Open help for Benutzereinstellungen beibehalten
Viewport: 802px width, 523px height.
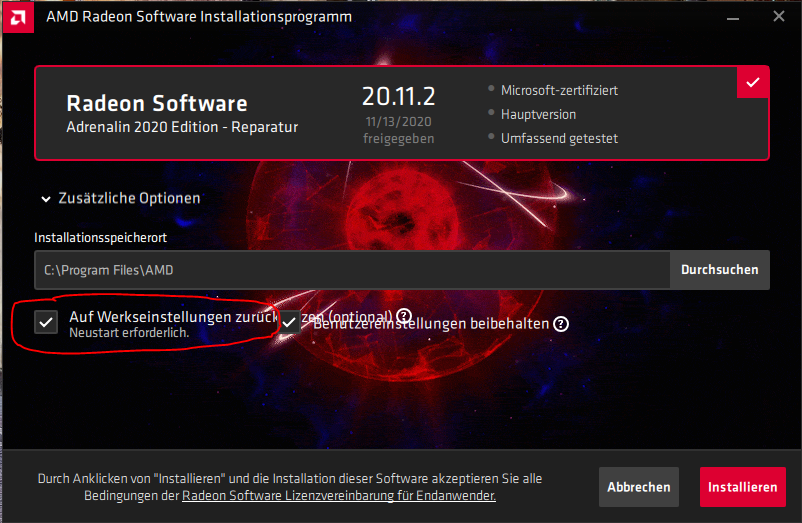click(x=561, y=324)
